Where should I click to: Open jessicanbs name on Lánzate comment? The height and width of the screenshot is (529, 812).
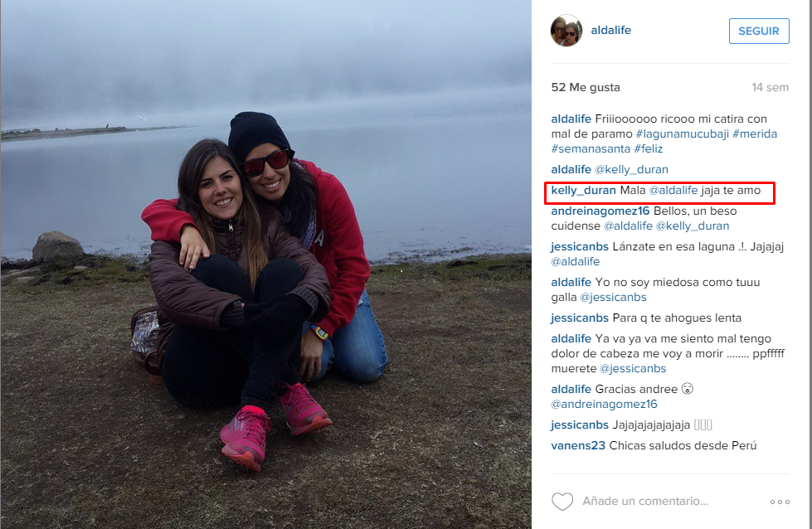pos(580,246)
